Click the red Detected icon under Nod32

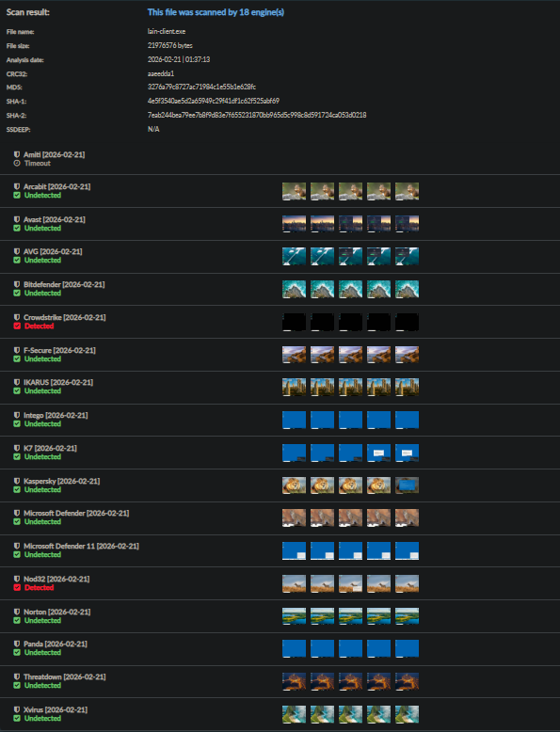click(17, 587)
